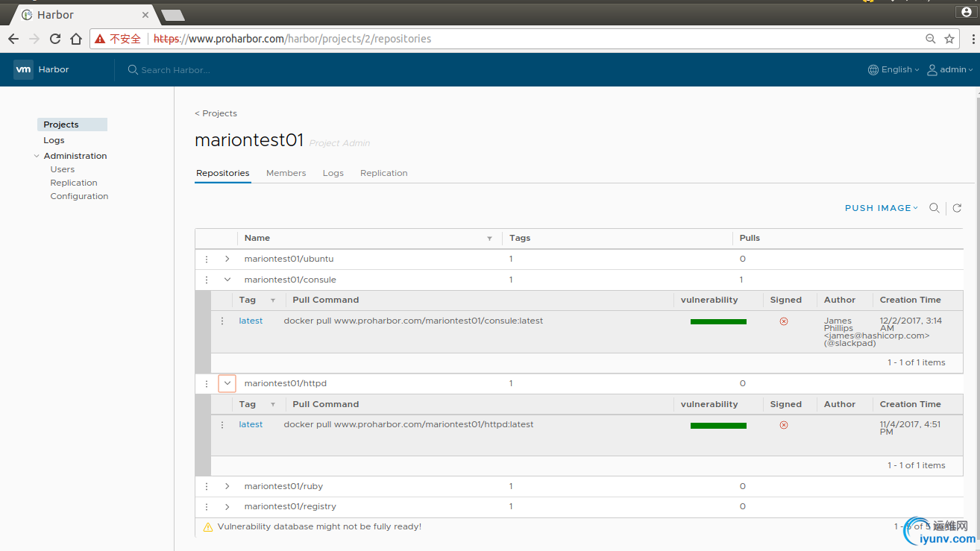The width and height of the screenshot is (980, 551).
Task: Open the consule latest tag link
Action: (251, 321)
